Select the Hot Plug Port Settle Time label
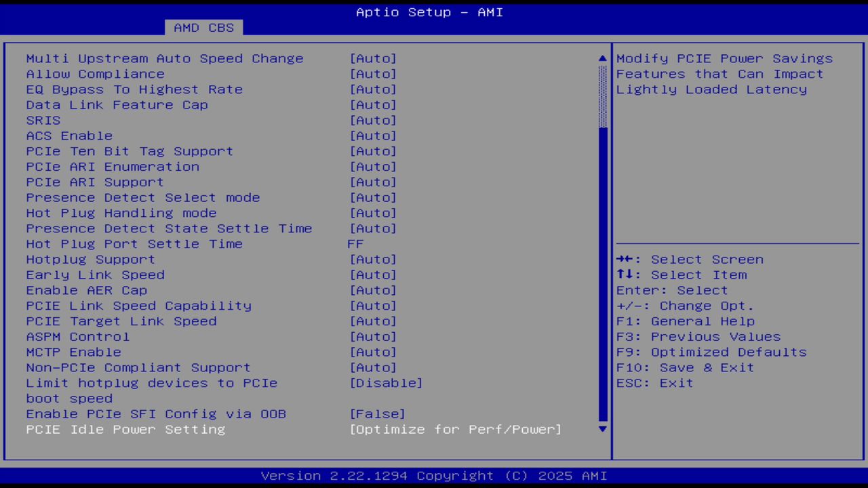 click(134, 244)
